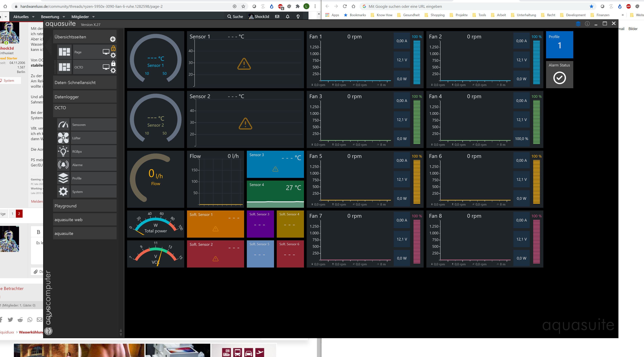Click the Alarm Status checkmark tile

559,74
